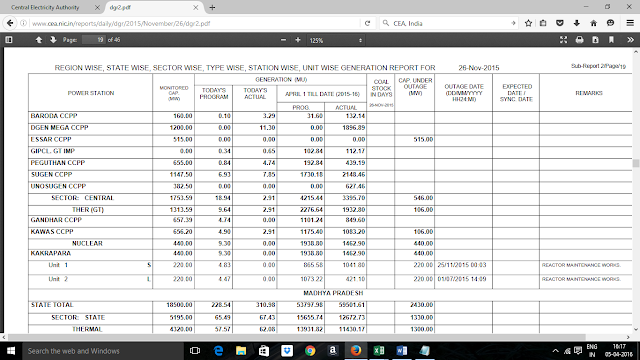The image size is (640, 360).
Task: Open the 125% zoom level dropdown
Action: pos(336,40)
